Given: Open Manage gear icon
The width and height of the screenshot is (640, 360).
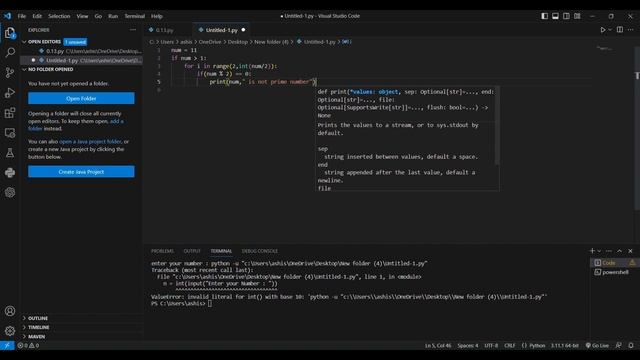Looking at the screenshot, I should [x=10, y=331].
